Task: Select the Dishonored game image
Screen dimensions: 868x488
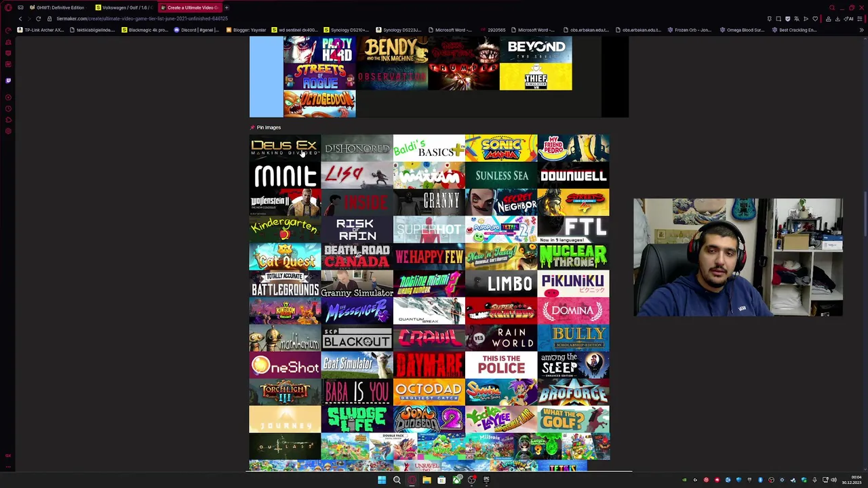Action: 357,148
